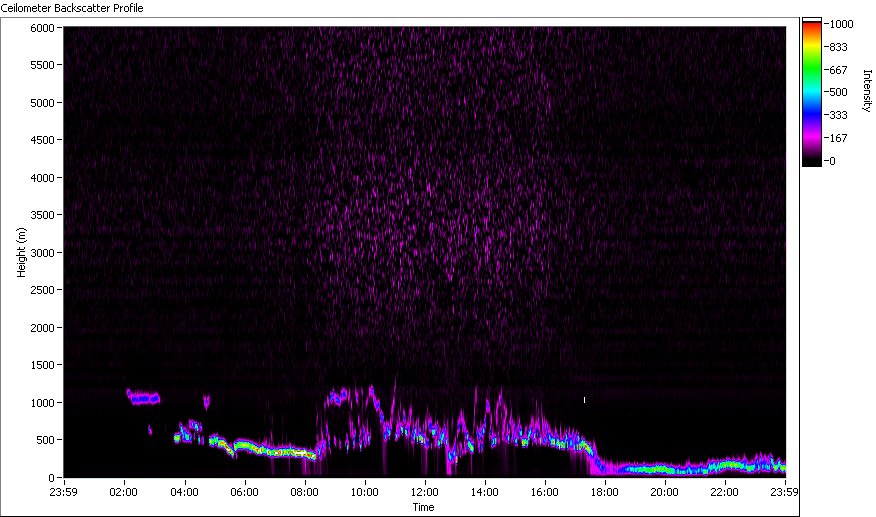Click the 4500 height tick label
Image resolution: width=876 pixels, height=517 pixels.
[42, 140]
